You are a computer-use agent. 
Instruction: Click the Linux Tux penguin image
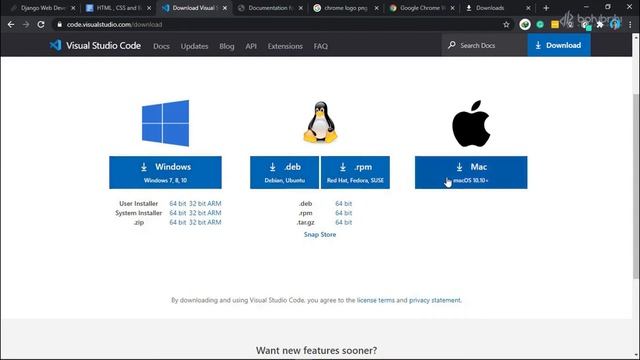point(320,122)
